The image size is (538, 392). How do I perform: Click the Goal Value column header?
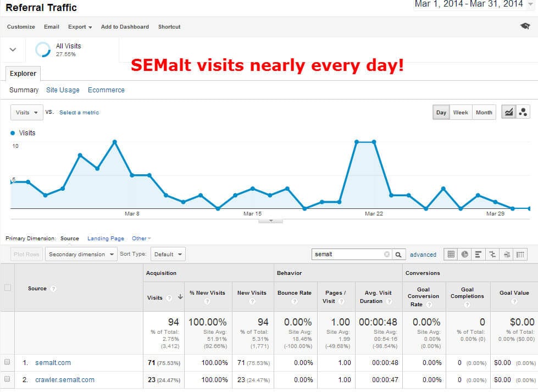tap(514, 293)
